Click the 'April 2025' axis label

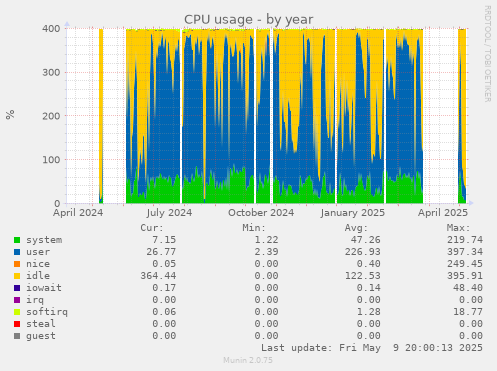coord(443,213)
